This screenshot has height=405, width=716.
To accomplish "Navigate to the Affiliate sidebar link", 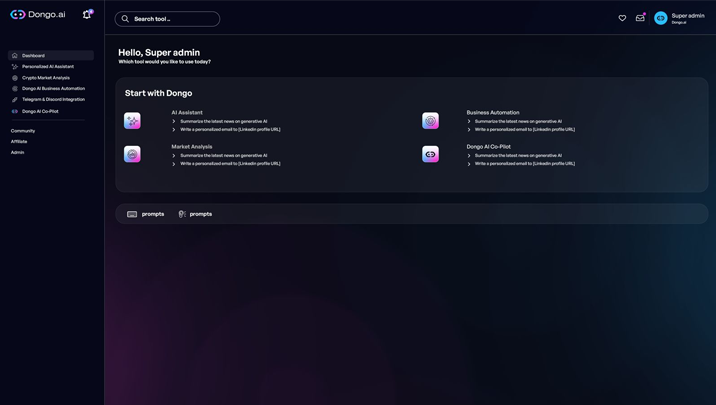I will pos(19,142).
